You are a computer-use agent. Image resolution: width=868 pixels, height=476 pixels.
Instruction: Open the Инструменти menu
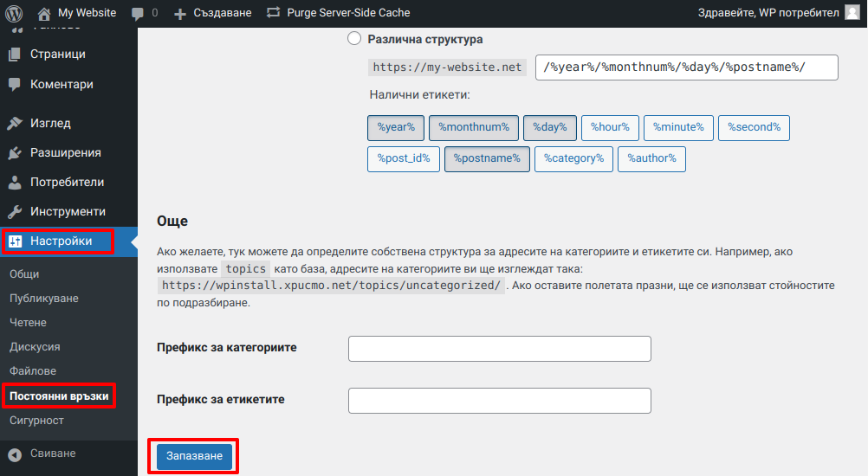pos(68,211)
